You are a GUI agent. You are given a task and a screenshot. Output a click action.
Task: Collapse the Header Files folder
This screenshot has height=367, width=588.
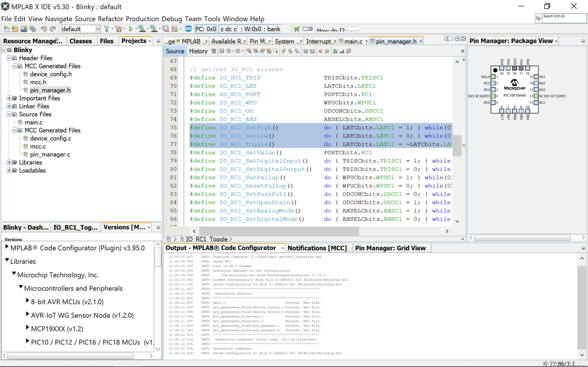9,58
